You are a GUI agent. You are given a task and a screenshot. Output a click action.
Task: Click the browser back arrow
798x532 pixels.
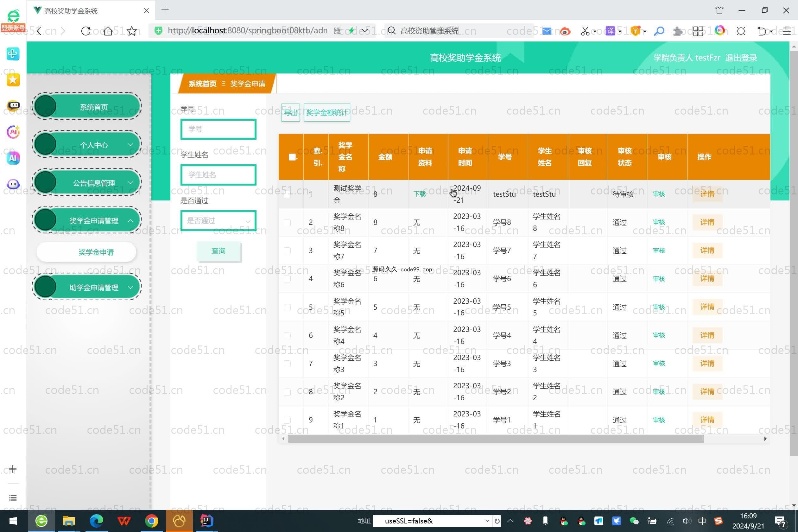point(39,31)
